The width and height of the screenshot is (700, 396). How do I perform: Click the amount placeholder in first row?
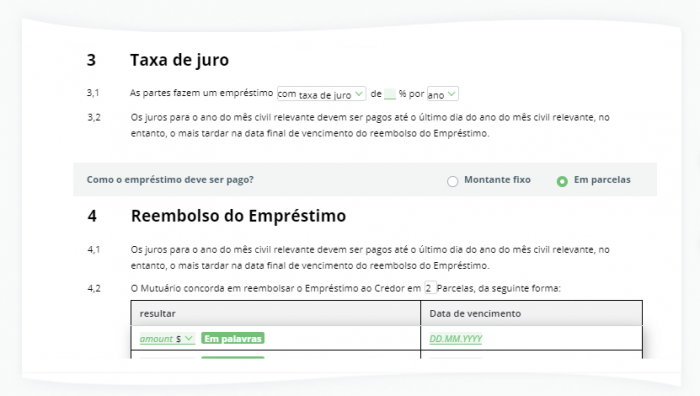point(156,338)
